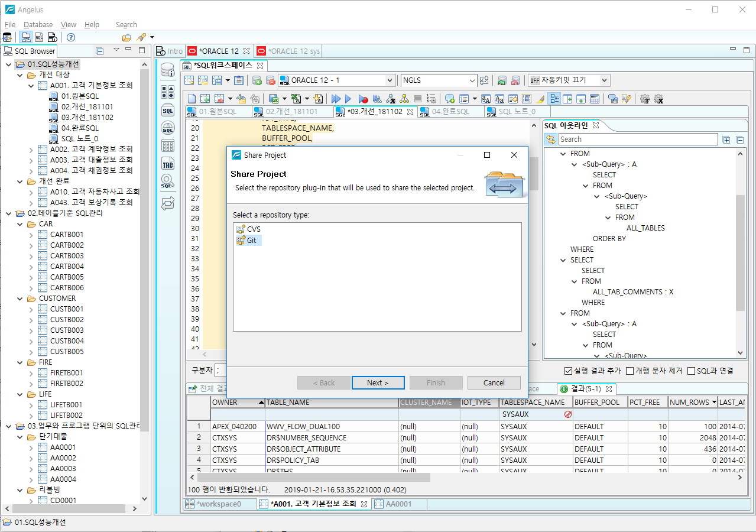The height and width of the screenshot is (532, 756).
Task: Expand the A002. 고객 계약정보 조회 node
Action: tap(31, 150)
